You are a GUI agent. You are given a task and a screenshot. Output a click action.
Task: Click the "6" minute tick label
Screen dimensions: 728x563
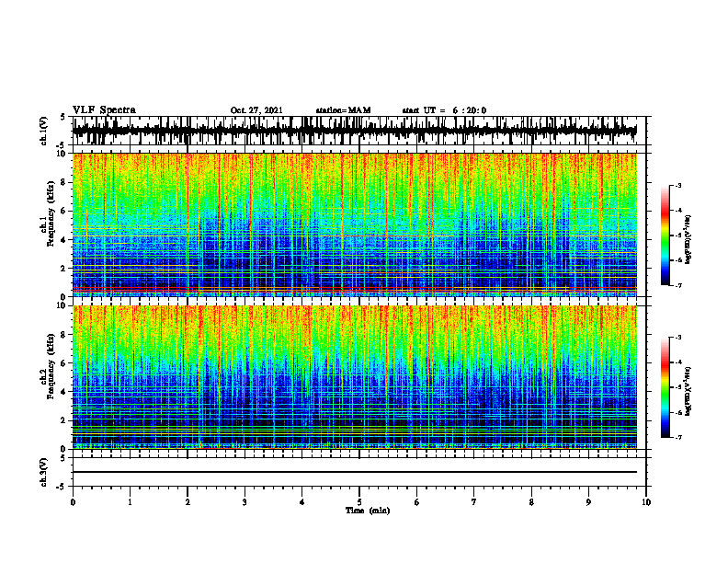pyautogui.click(x=417, y=502)
